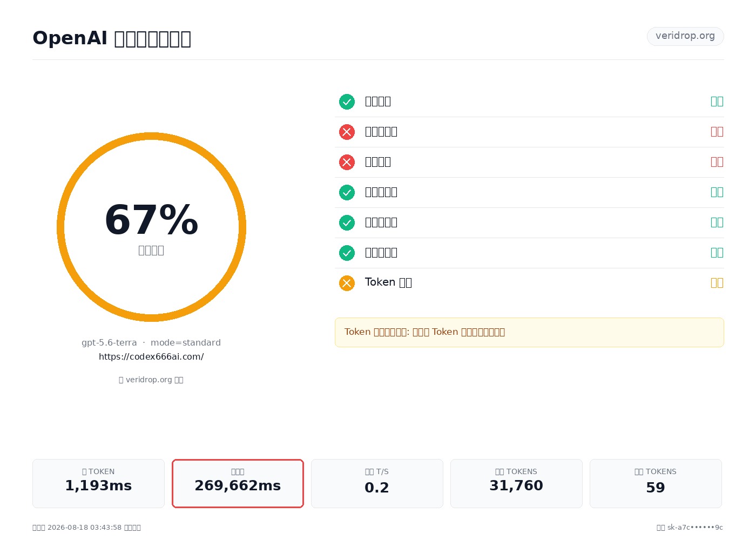Select the Token checklist row label
This screenshot has width=756, height=540.
pyautogui.click(x=388, y=282)
